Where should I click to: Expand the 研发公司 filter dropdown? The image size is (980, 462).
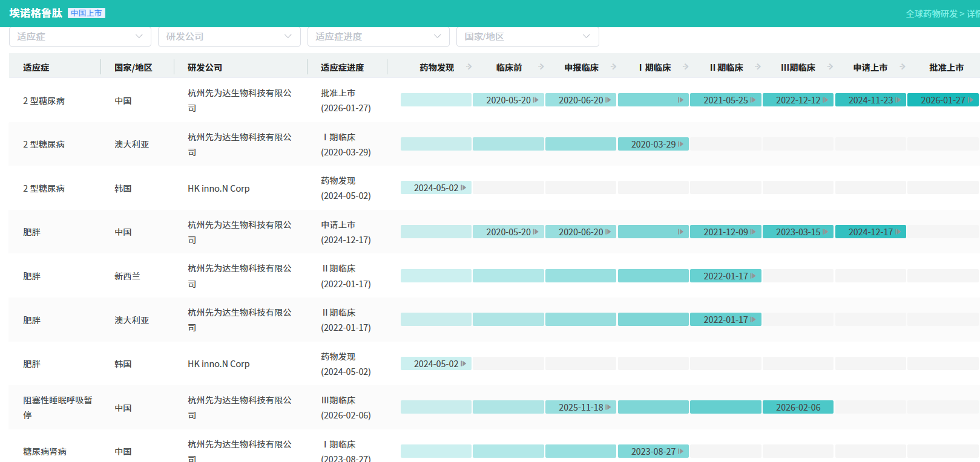(229, 36)
